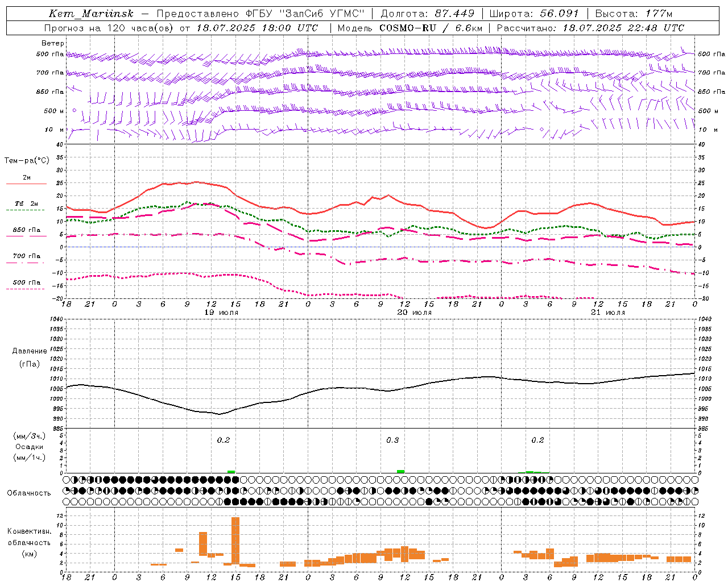Click the 2м temperature legend label
728x582 pixels.
click(x=27, y=178)
